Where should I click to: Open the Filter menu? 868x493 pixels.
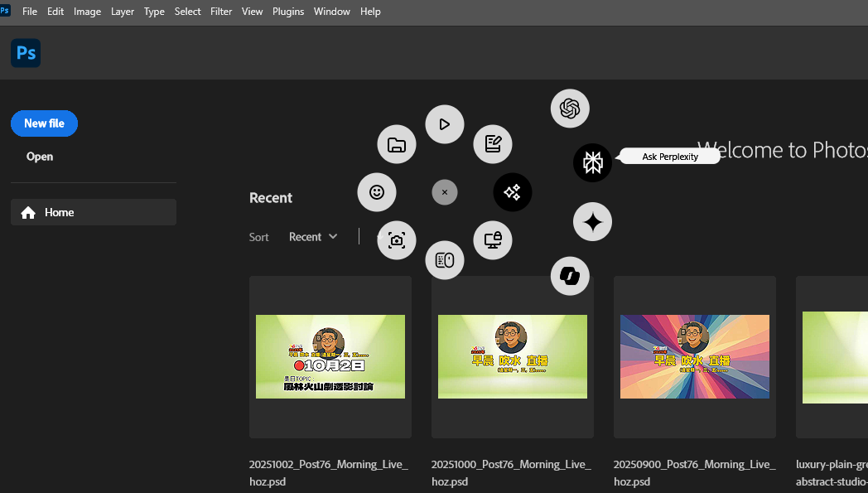pos(221,12)
